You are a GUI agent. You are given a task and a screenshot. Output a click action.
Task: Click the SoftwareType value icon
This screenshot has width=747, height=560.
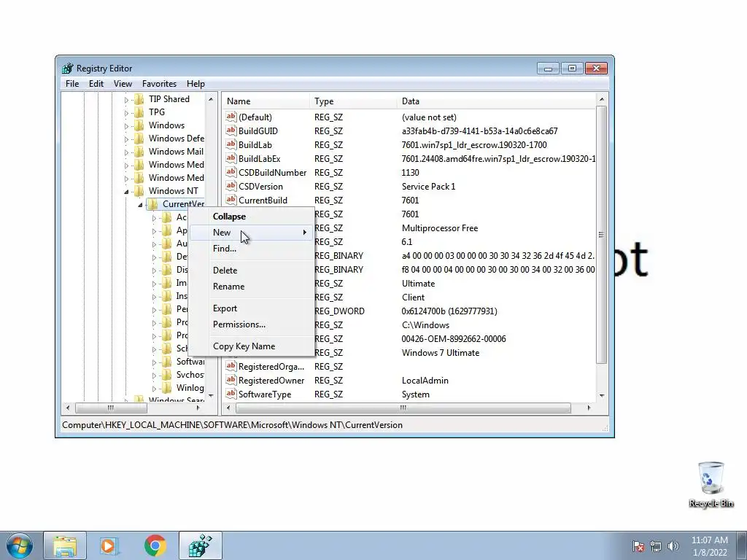pos(231,394)
